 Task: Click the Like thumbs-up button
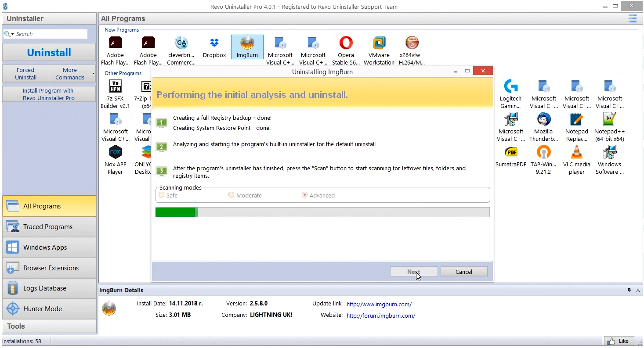coord(619,341)
